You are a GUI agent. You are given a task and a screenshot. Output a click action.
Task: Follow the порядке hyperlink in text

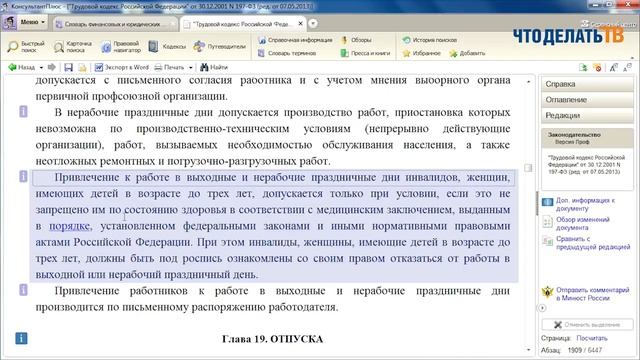pyautogui.click(x=69, y=226)
